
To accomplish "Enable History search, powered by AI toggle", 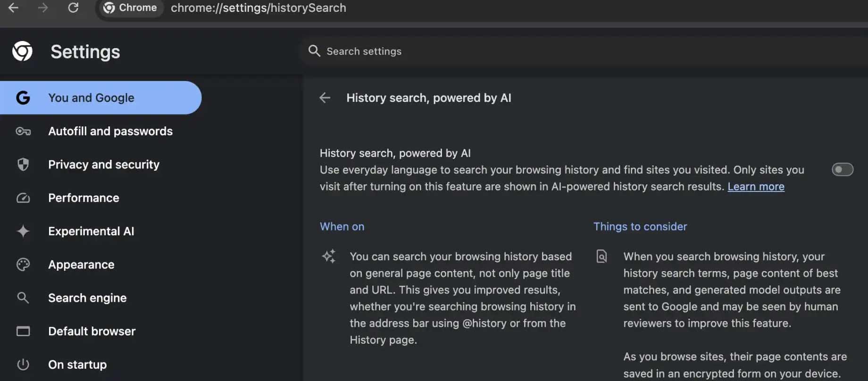I will point(843,169).
